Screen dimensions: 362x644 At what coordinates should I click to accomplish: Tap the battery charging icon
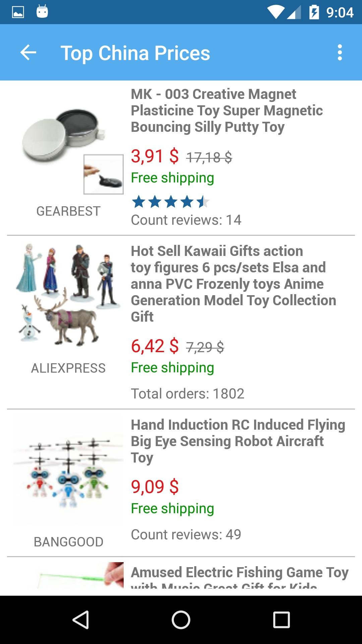pyautogui.click(x=314, y=12)
